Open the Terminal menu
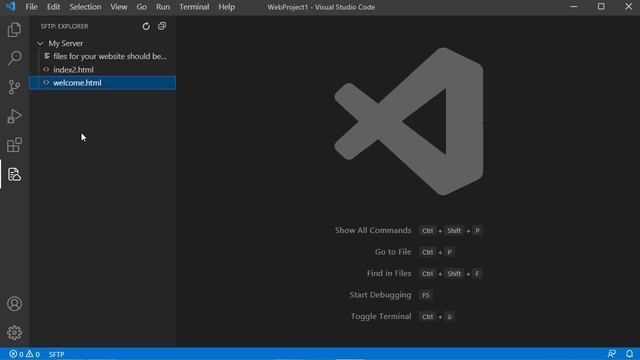Image resolution: width=640 pixels, height=360 pixels. point(194,7)
